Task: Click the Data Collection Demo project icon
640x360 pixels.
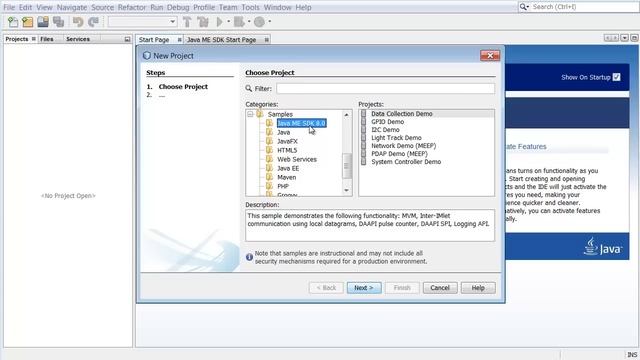Action: 363,114
